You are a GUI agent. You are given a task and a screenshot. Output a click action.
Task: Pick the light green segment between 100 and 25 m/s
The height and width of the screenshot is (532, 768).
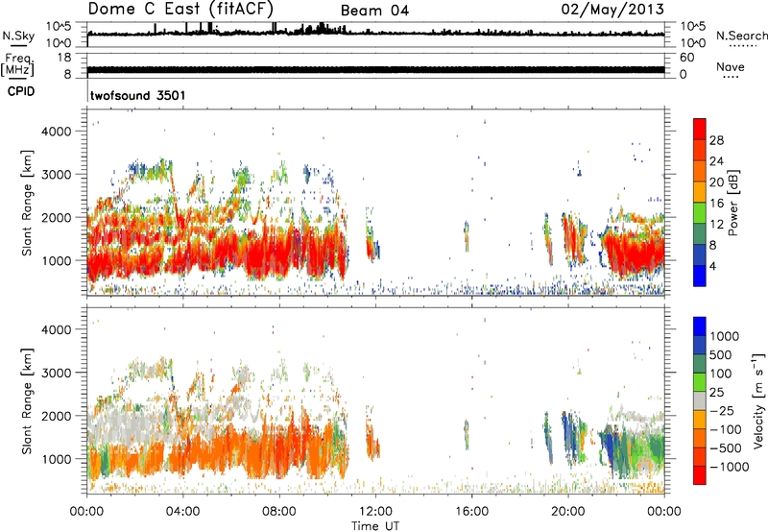[x=700, y=382]
